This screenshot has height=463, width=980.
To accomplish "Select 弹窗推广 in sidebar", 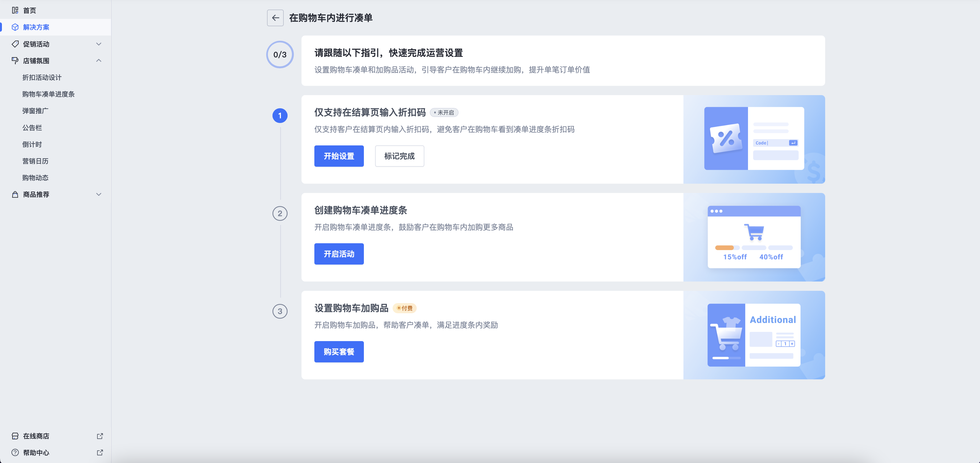I will 35,111.
